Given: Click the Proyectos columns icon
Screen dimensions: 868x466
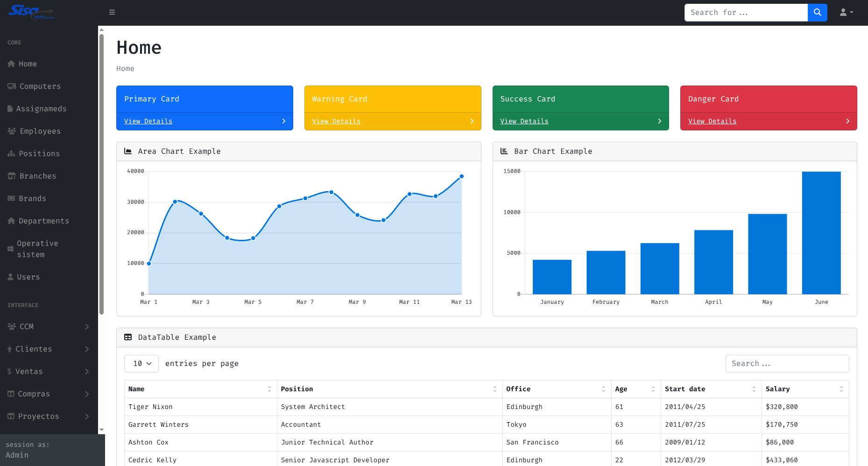Looking at the screenshot, I should 11,416.
